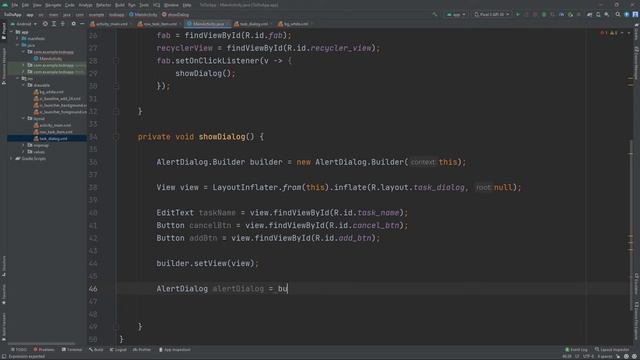Open the Refactor menu
Screen dimensions: 640x360
(x=103, y=5)
